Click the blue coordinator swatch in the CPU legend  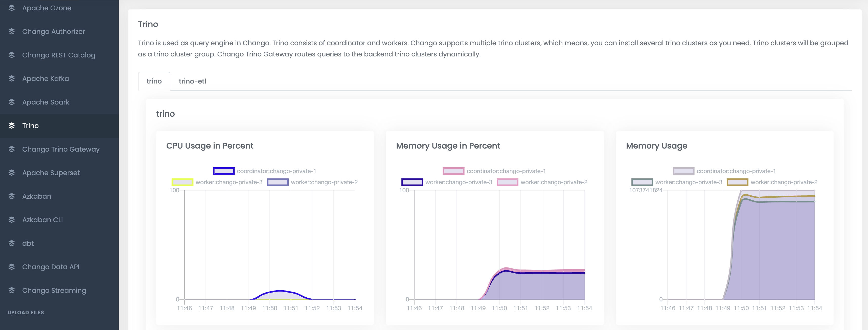click(x=224, y=171)
